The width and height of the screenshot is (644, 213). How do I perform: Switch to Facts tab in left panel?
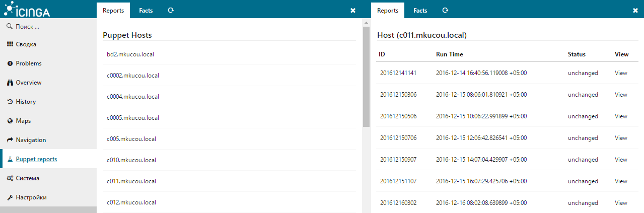[146, 10]
